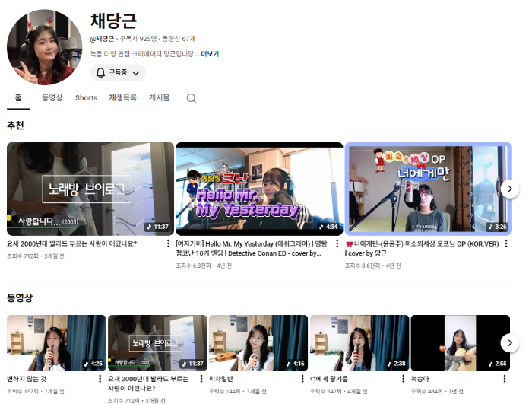Click the @채당근 channel handle
Viewport: 532px width, 404px height.
pos(102,39)
